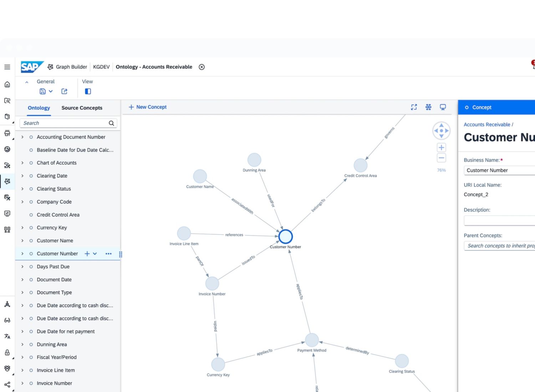Toggle the side panel view icon

(x=88, y=91)
